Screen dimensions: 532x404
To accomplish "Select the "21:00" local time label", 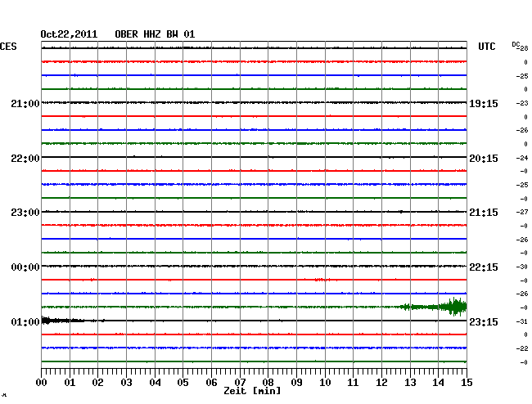I will pyautogui.click(x=25, y=103).
